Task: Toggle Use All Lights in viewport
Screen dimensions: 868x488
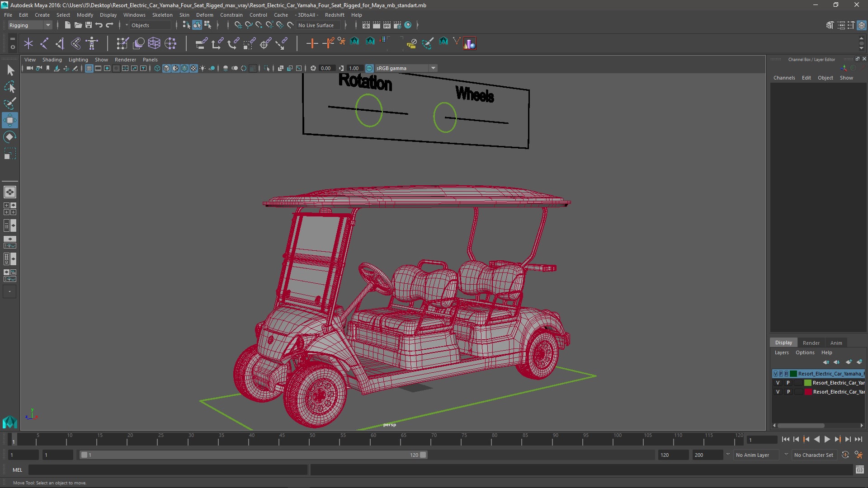Action: click(x=203, y=68)
